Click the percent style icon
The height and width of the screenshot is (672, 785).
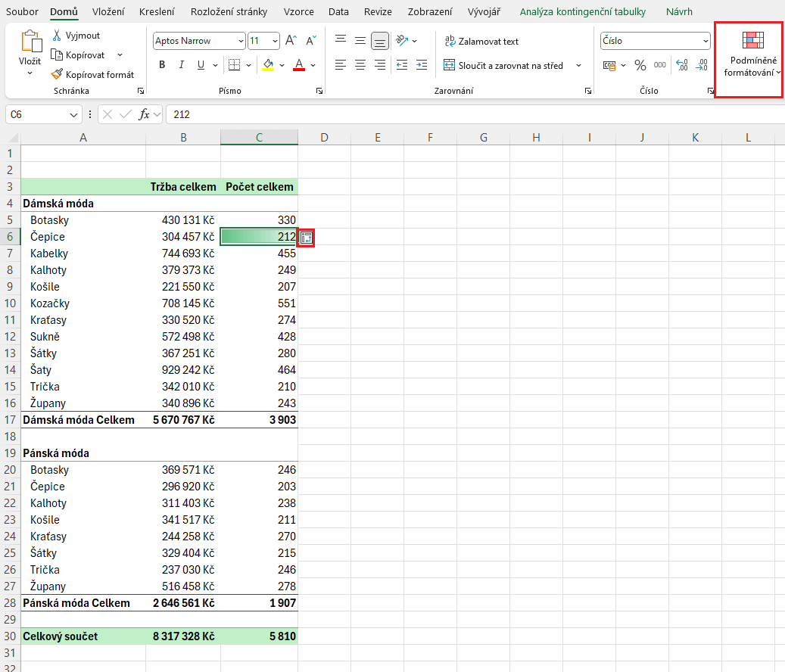point(640,65)
